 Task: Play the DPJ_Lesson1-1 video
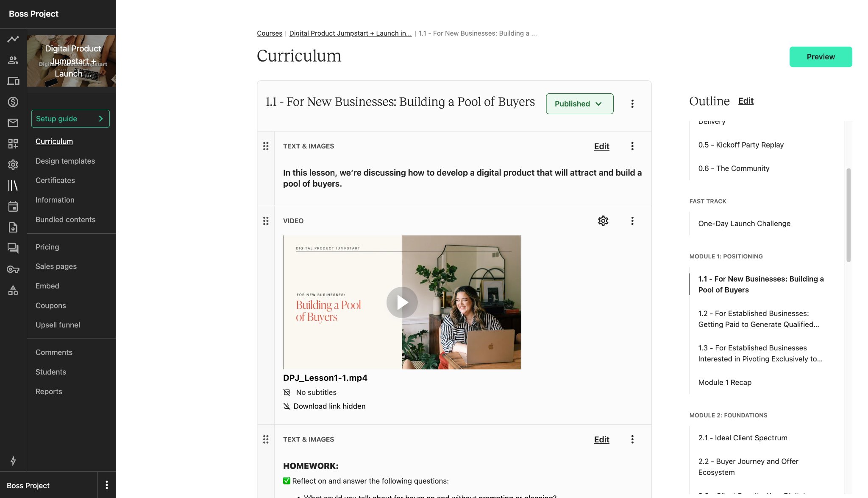(x=402, y=302)
